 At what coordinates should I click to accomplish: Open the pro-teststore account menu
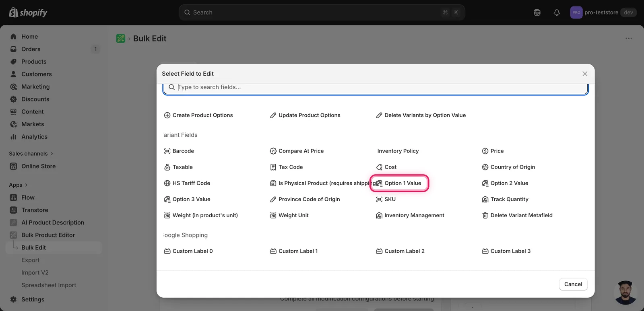click(x=603, y=12)
